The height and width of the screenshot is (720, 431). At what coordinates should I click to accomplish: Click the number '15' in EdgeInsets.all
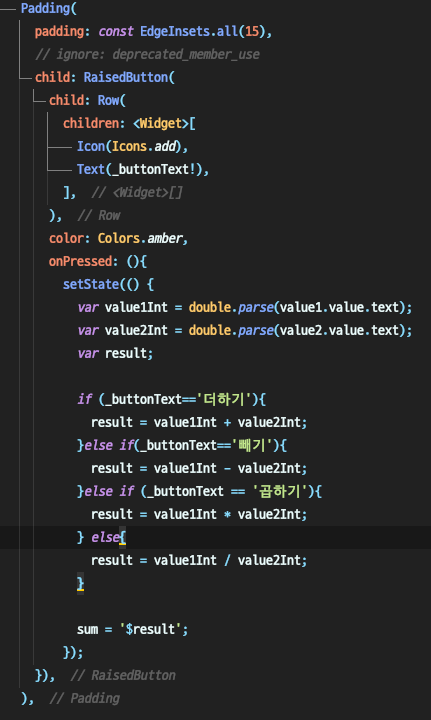252,31
